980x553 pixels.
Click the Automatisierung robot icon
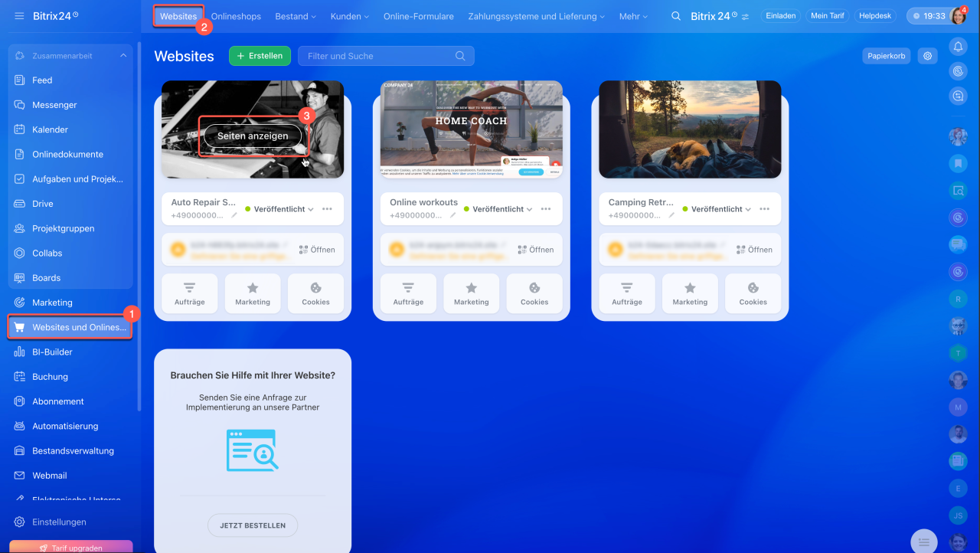20,426
